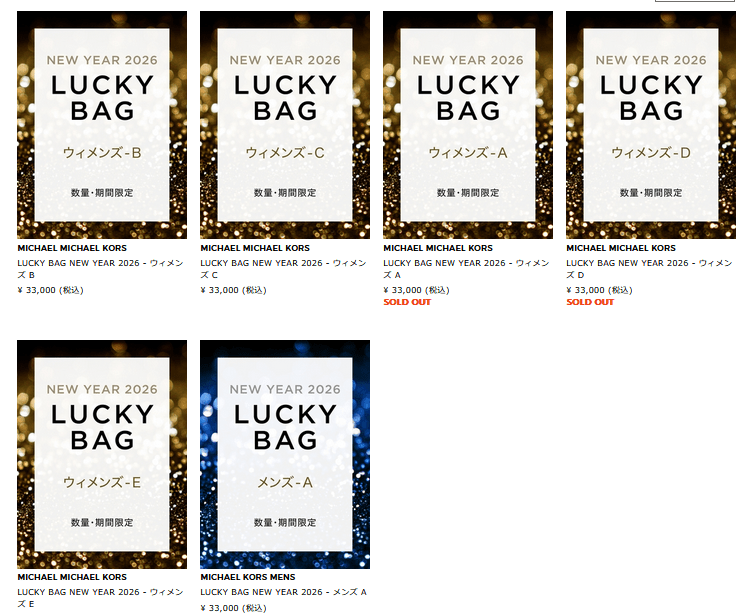Open the ウィメンズ-A lucky bag image
The height and width of the screenshot is (614, 754).
click(468, 125)
